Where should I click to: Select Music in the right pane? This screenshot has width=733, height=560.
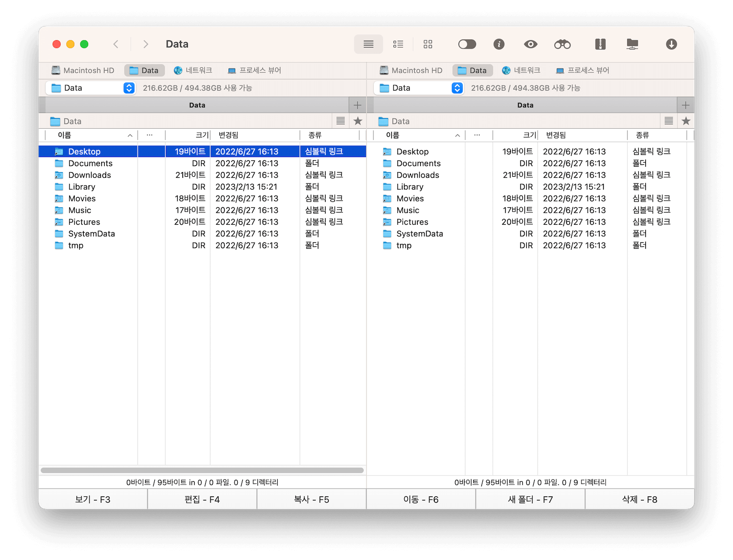tap(531, 210)
